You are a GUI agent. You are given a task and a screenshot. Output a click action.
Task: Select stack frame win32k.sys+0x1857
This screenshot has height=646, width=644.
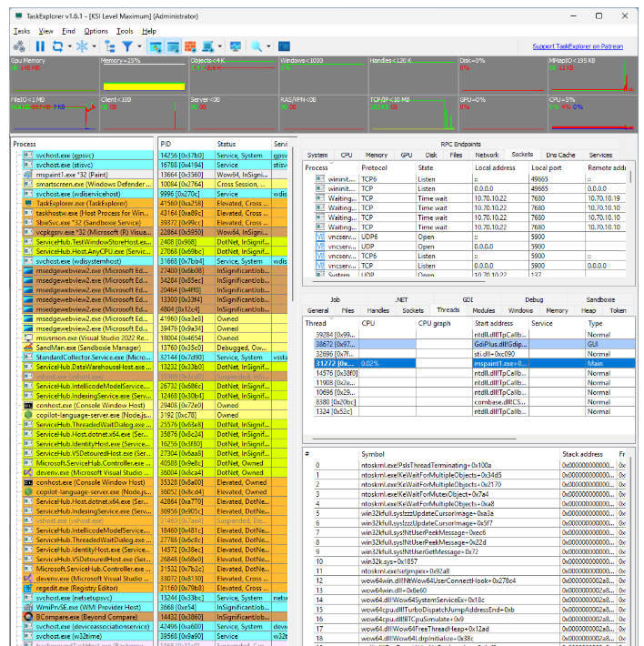pos(469,561)
